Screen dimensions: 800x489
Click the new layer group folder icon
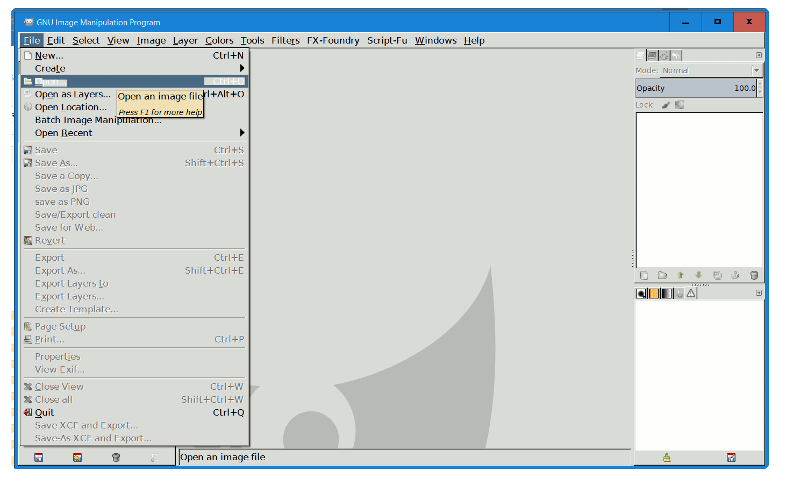pos(662,275)
